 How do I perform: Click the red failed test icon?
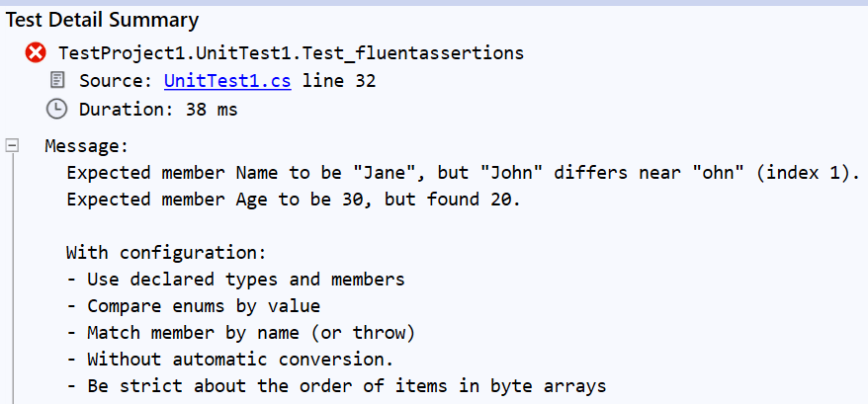coord(37,52)
